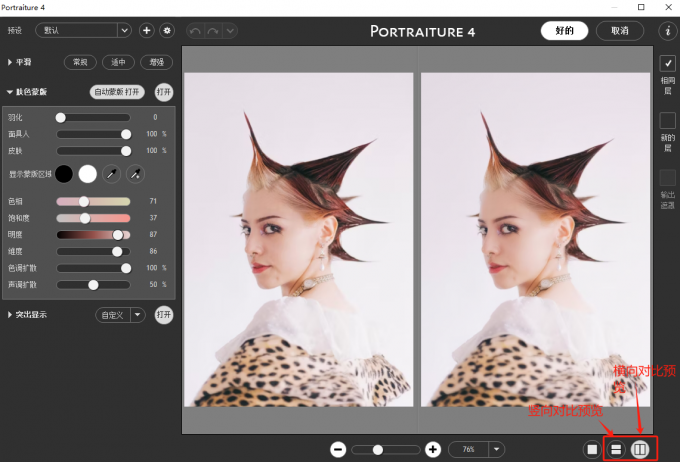Viewport: 680px width, 462px height.
Task: Select the 适中 smoothing preset
Action: coord(118,62)
